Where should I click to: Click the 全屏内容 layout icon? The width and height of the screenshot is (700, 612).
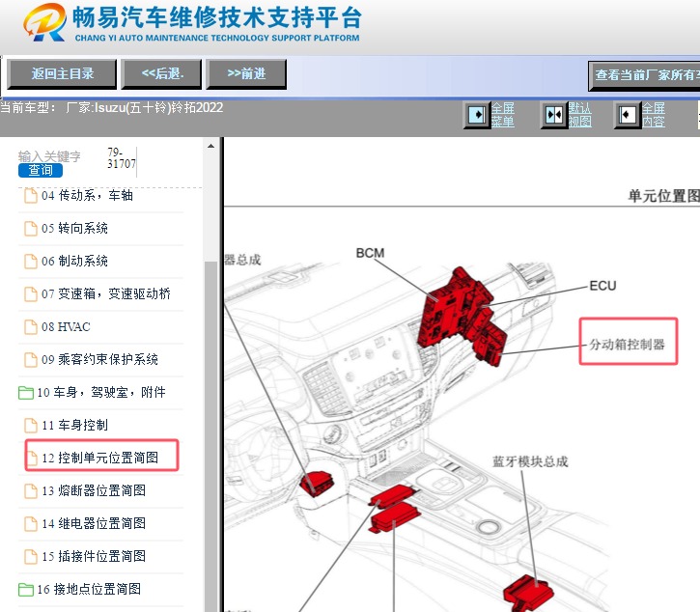coord(628,115)
